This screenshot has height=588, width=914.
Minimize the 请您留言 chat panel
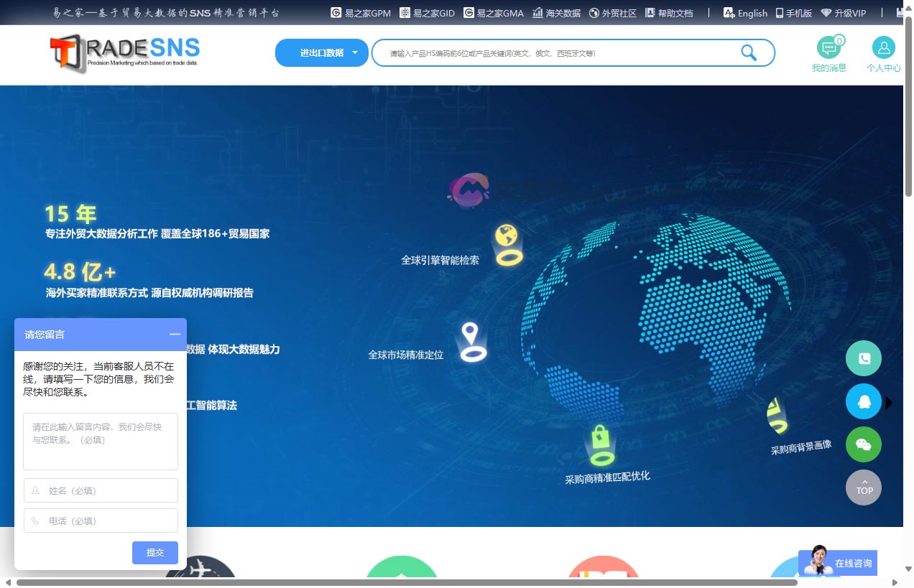[175, 335]
